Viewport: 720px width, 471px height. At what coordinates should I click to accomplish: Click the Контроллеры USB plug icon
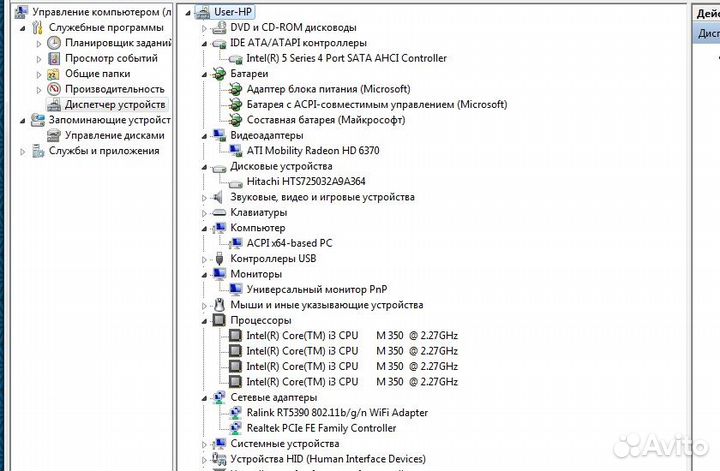click(x=219, y=259)
